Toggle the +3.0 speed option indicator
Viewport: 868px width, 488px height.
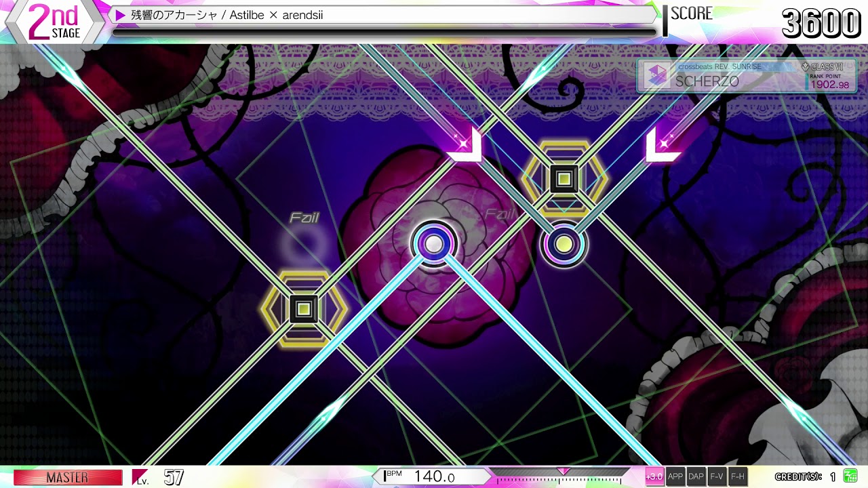[654, 476]
